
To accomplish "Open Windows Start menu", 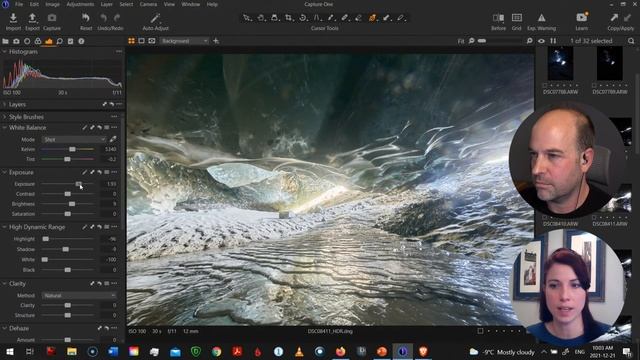I will (9, 351).
